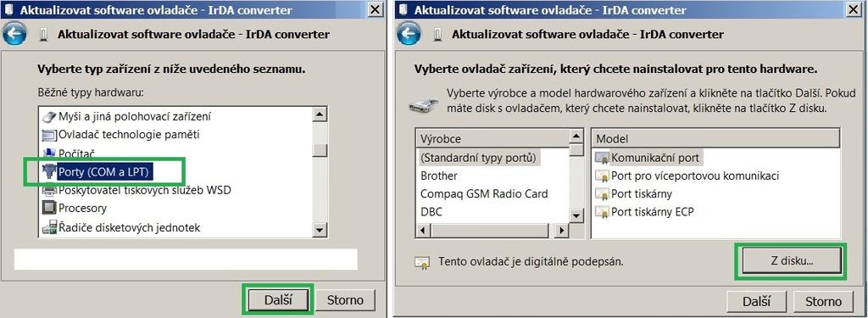Click the printer icon beside Poskytovatel tiskových služeb WSD
The height and width of the screenshot is (318, 868).
tap(49, 191)
